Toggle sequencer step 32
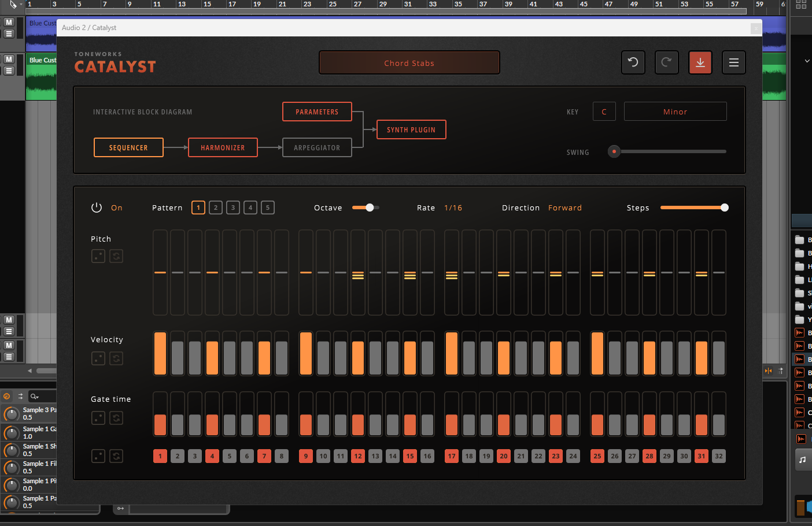Viewport: 812px width, 526px height. pos(719,456)
